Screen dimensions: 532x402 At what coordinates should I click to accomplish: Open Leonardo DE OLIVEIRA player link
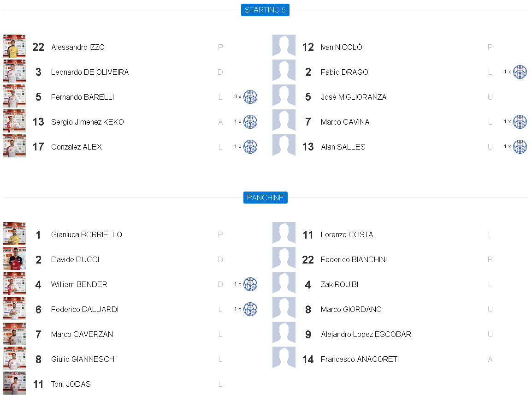90,72
